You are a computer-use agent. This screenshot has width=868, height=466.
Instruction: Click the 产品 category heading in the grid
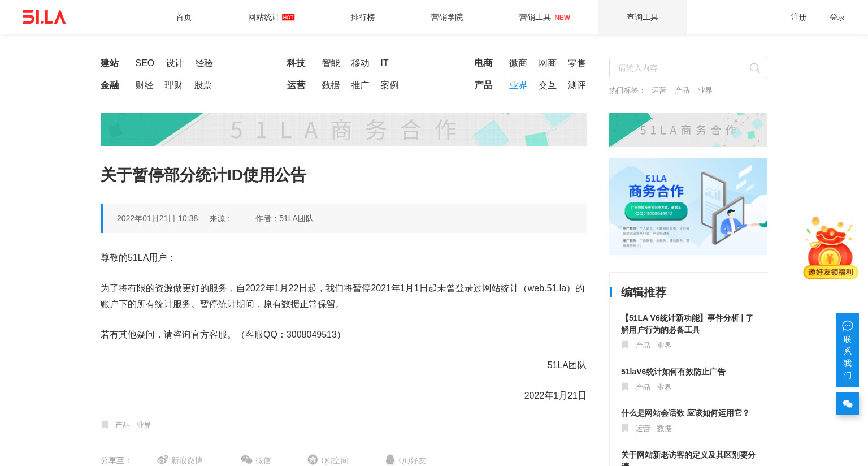click(484, 85)
